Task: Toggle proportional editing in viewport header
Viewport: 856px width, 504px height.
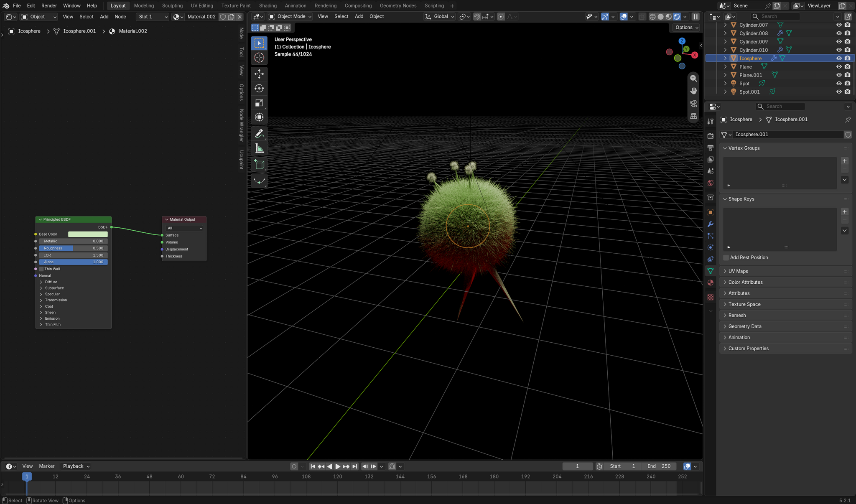Action: [501, 17]
